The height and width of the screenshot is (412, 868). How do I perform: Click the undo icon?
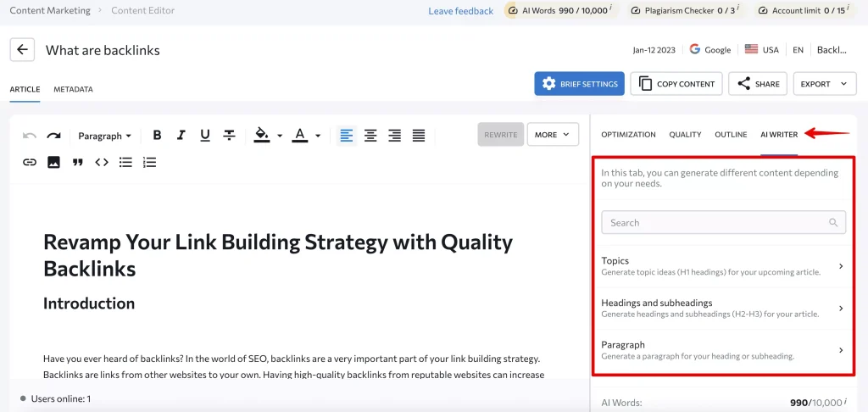(30, 136)
